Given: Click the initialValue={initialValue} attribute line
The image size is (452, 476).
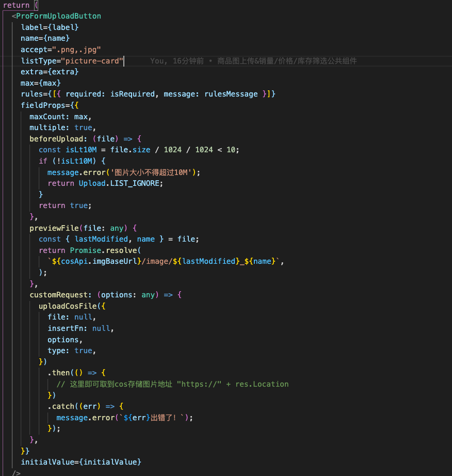Looking at the screenshot, I should pos(81,462).
